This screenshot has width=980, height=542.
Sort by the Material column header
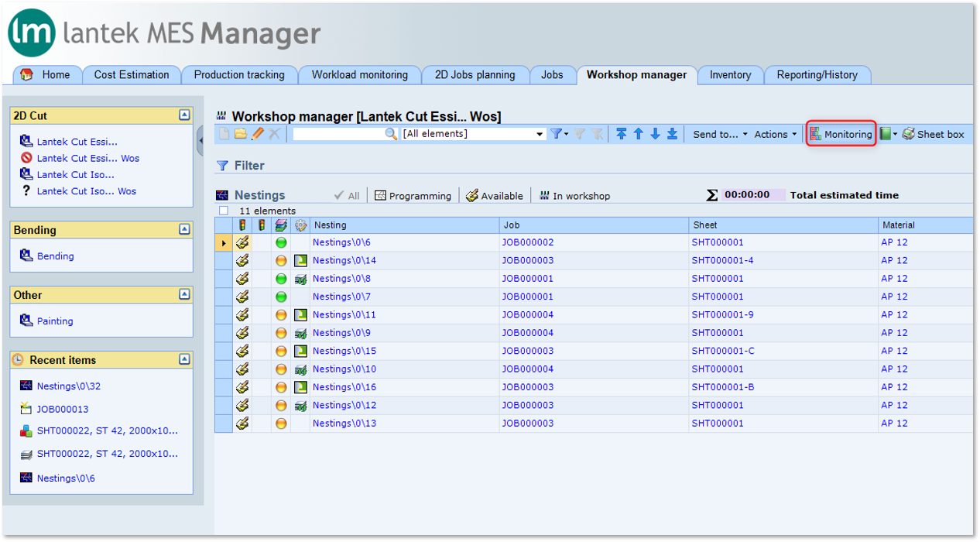926,225
